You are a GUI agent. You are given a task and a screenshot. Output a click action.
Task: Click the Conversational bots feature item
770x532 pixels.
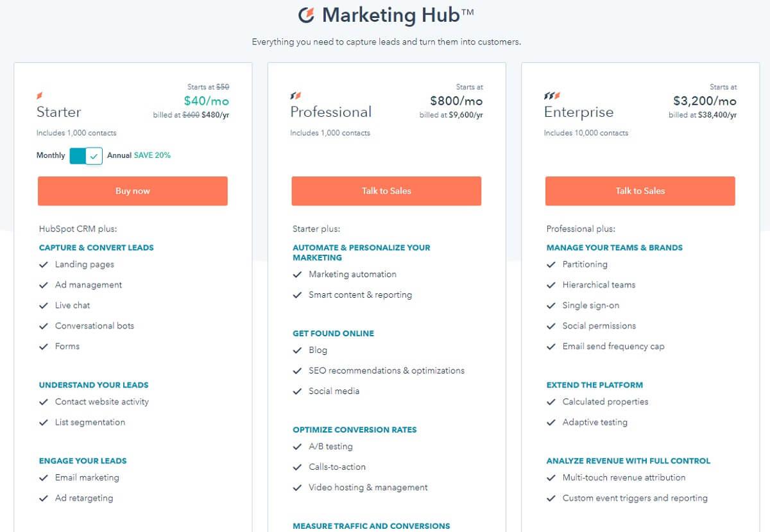pos(94,326)
